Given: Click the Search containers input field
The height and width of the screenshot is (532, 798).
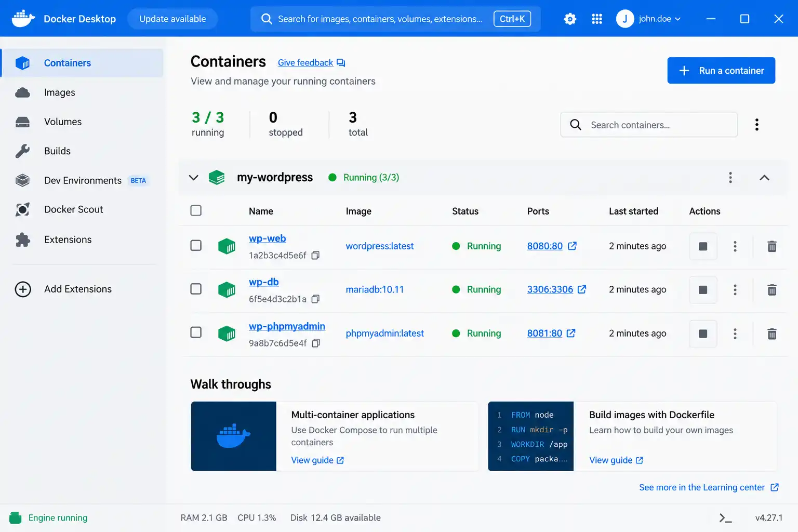Looking at the screenshot, I should pyautogui.click(x=649, y=125).
